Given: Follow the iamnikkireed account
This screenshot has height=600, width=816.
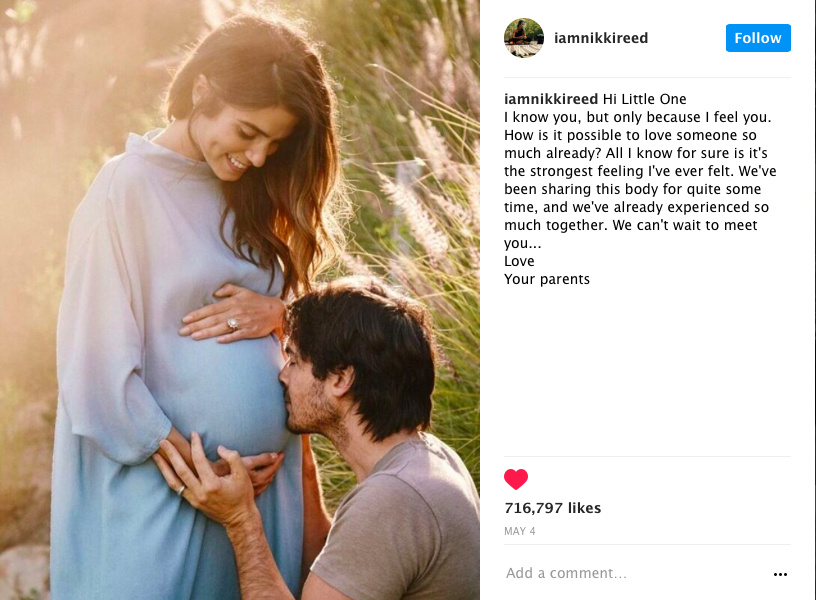Looking at the screenshot, I should coord(758,38).
